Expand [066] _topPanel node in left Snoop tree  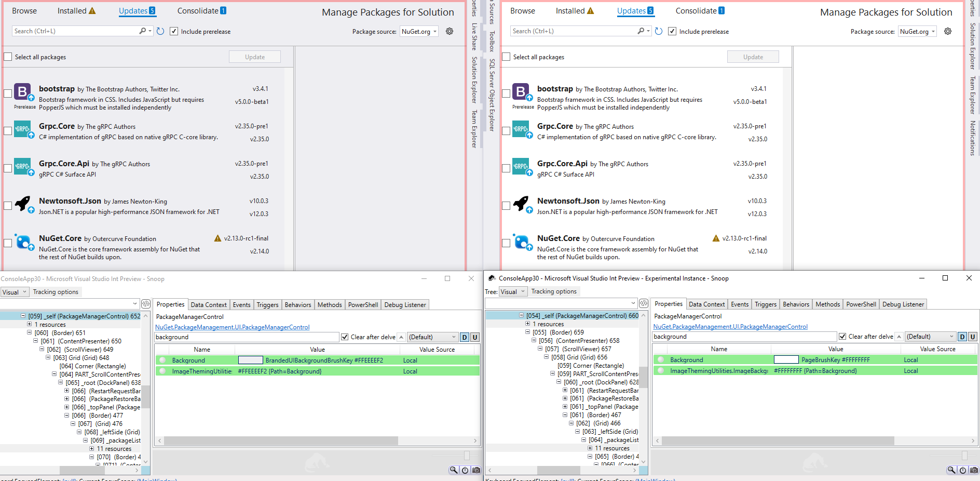tap(66, 407)
